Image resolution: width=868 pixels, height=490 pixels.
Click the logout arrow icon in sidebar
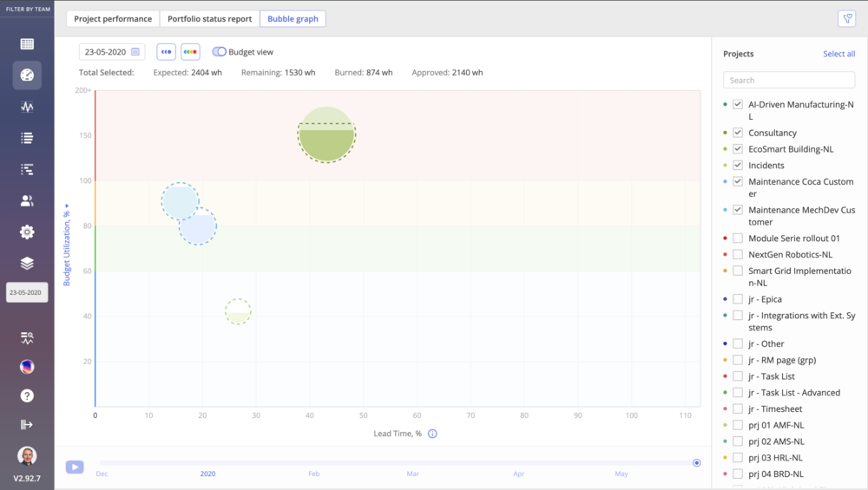click(x=27, y=424)
